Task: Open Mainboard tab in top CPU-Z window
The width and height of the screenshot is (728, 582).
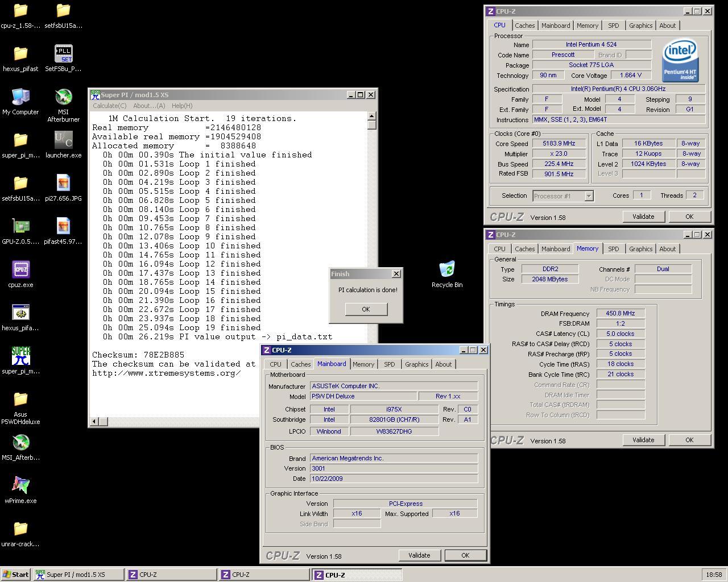Action: 556,26
